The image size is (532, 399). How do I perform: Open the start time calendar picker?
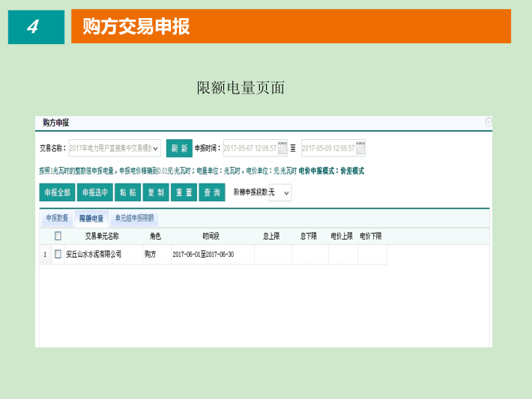click(282, 147)
